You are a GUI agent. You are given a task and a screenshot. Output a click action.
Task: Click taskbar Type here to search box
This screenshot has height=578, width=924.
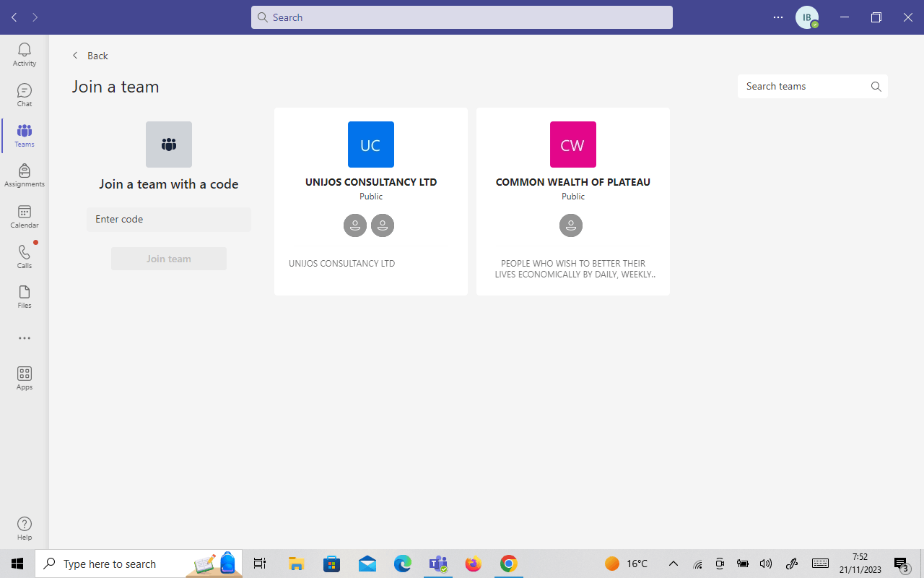pyautogui.click(x=139, y=564)
